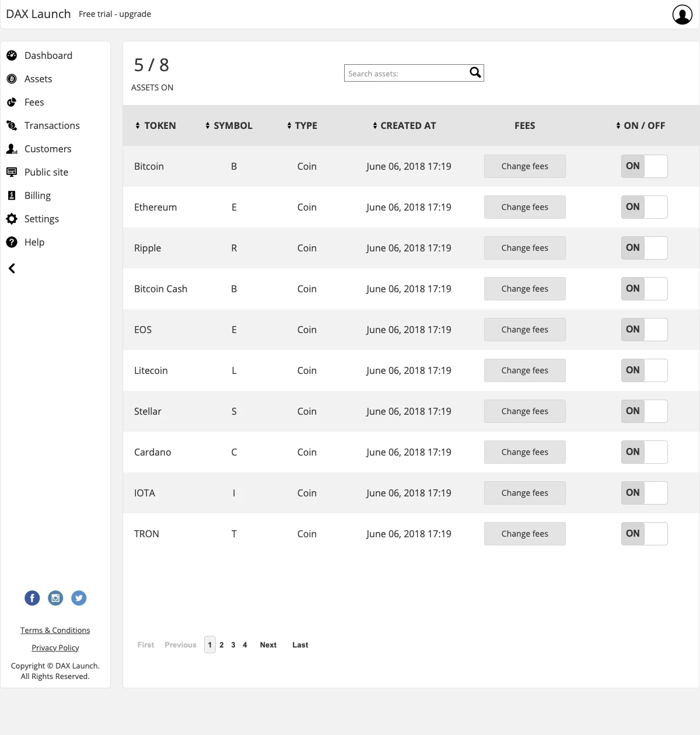Change fees for Cardano
This screenshot has width=700, height=735.
coord(525,452)
